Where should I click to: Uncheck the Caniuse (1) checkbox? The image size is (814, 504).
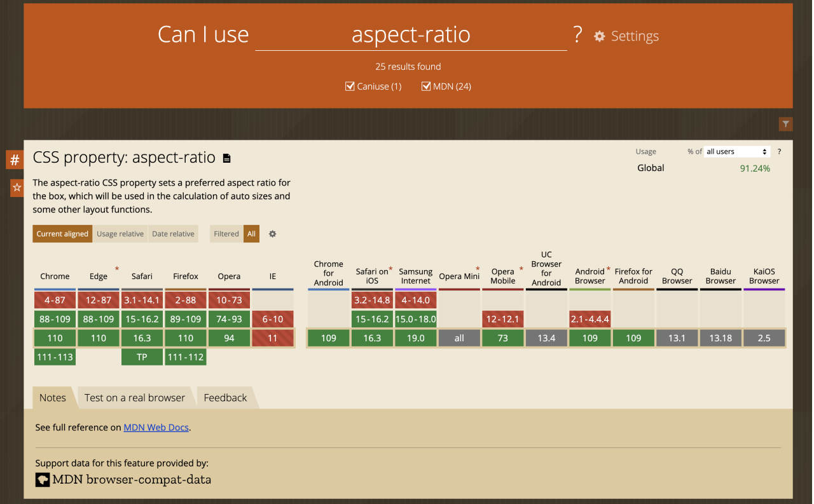click(x=350, y=86)
